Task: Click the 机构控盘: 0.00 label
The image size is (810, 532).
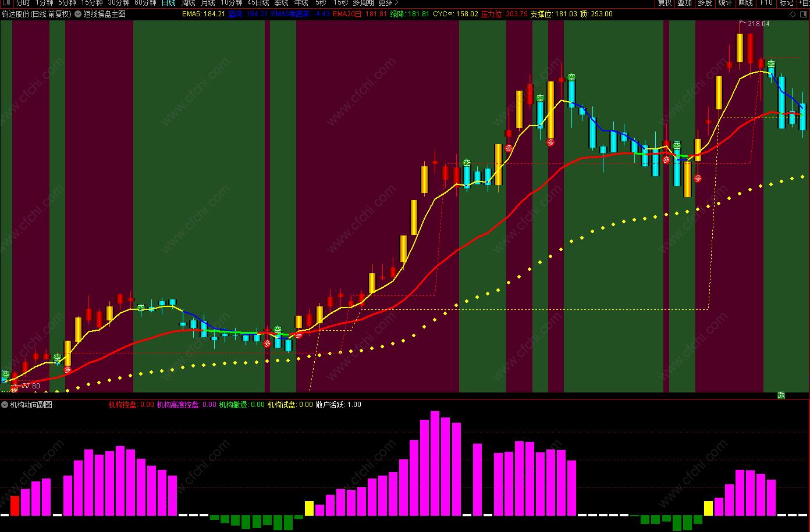Action: click(132, 405)
